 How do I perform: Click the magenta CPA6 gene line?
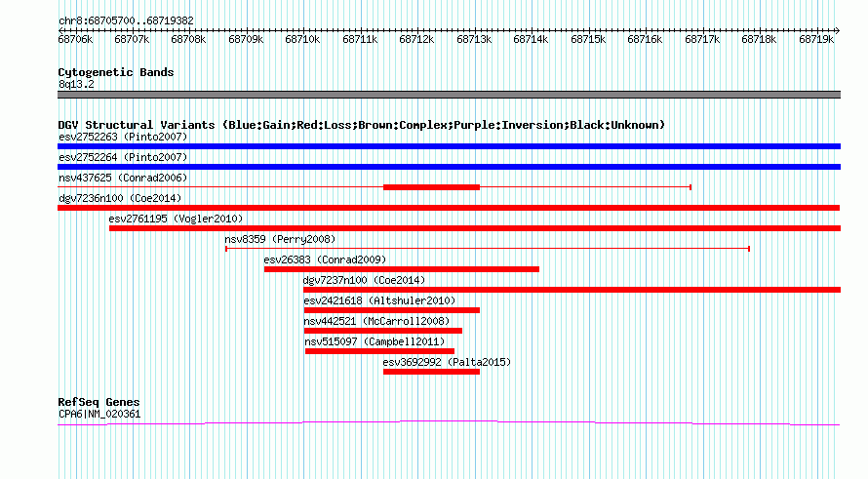(x=449, y=423)
